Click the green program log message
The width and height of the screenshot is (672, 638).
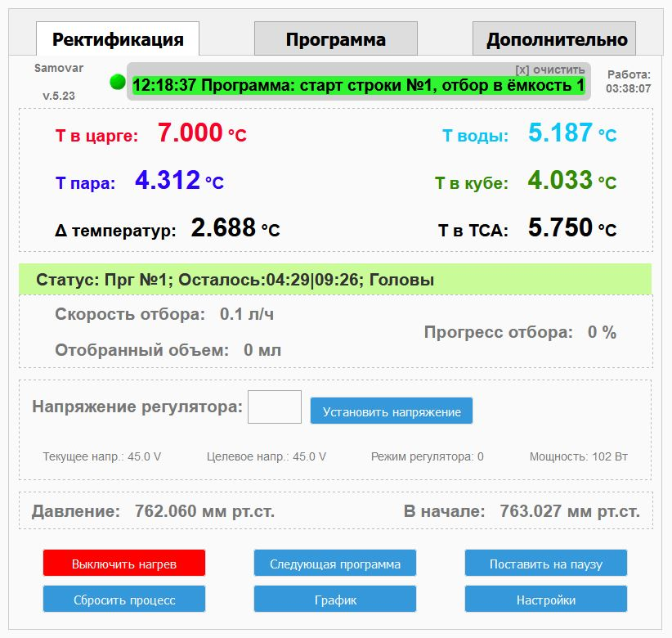[358, 85]
